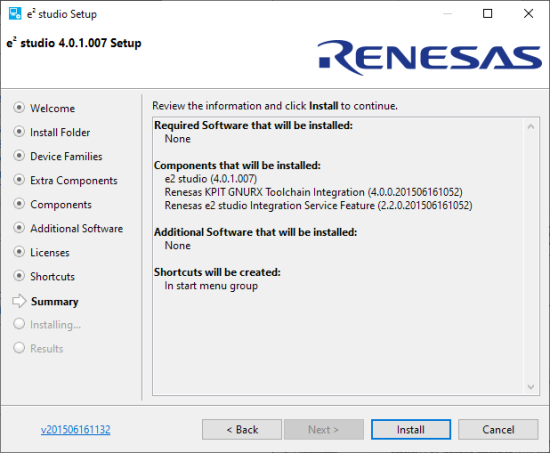Image resolution: width=550 pixels, height=453 pixels.
Task: Click the bold Summary step label
Action: [x=55, y=301]
